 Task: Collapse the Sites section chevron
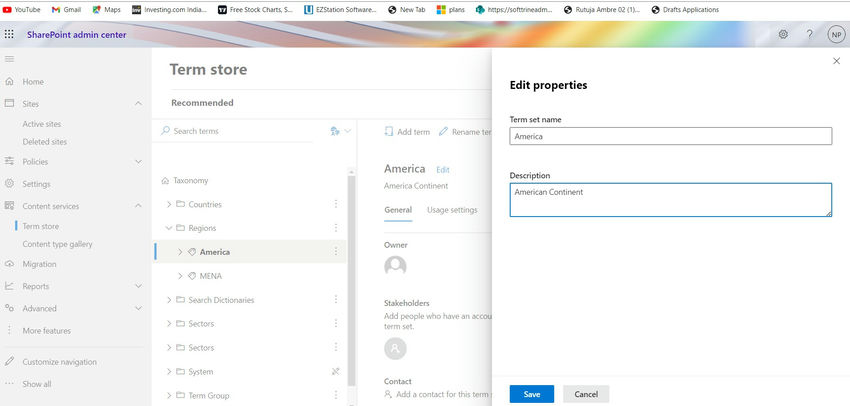point(138,103)
